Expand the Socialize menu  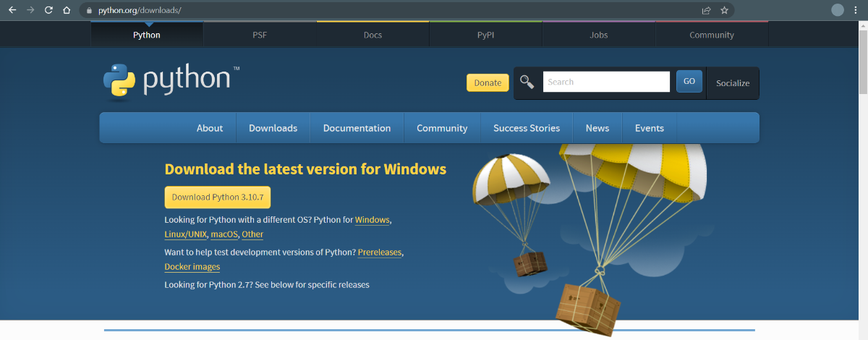(x=733, y=82)
